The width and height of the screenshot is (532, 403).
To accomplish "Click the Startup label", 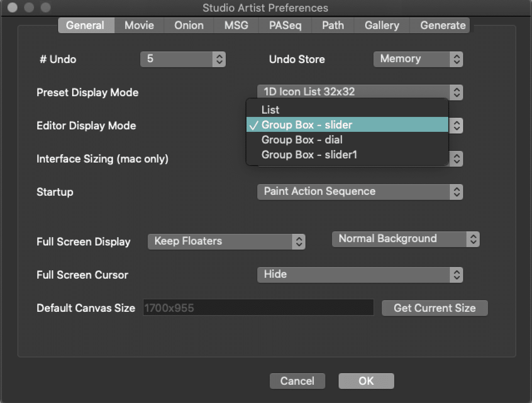I will click(x=55, y=192).
